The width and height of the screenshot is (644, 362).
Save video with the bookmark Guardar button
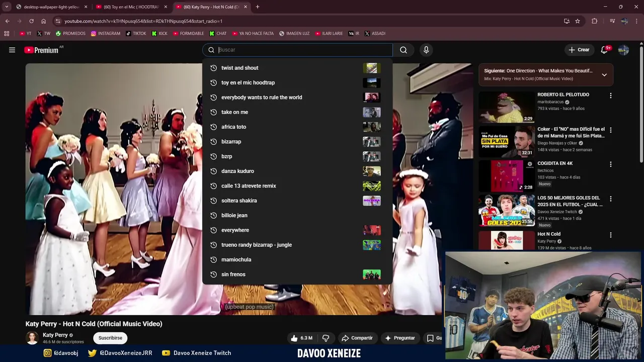(434, 338)
